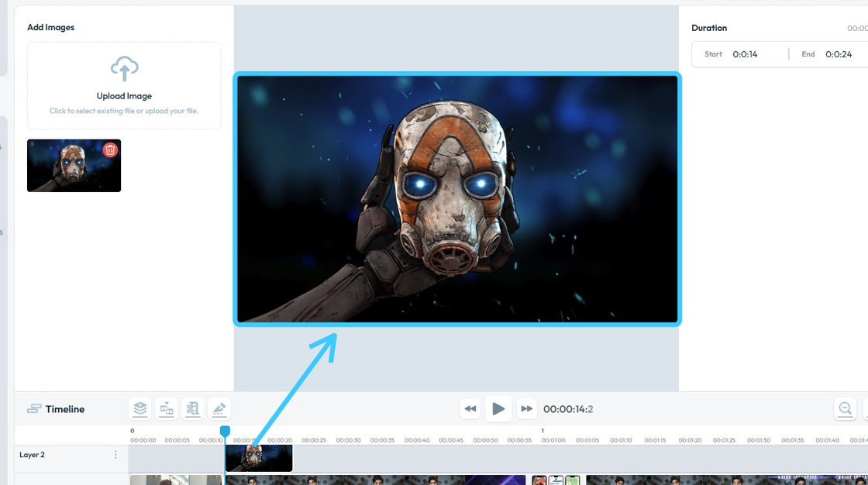
Task: Click the Start time field 0:0:14
Action: pyautogui.click(x=745, y=54)
